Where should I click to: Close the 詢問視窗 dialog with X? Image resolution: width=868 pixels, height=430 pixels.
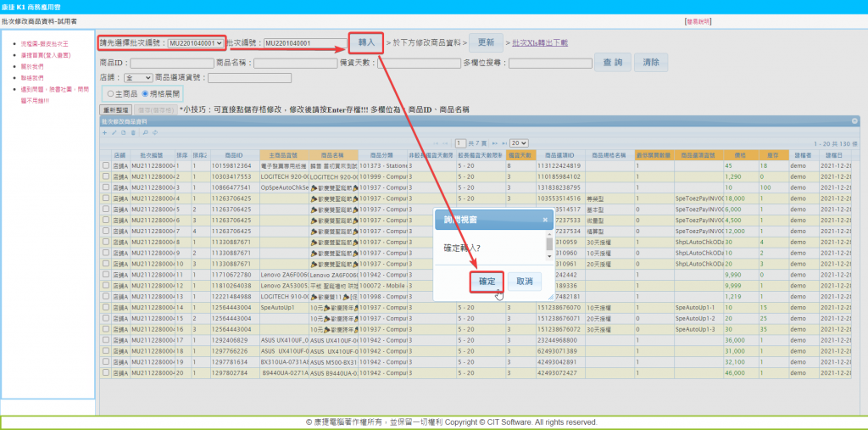click(545, 220)
